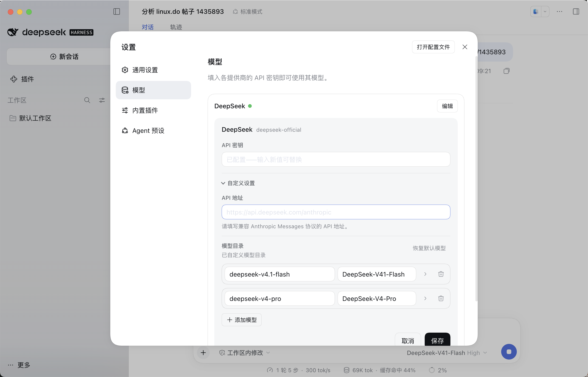Open workspace filter options icon
The image size is (588, 377).
[x=102, y=100]
